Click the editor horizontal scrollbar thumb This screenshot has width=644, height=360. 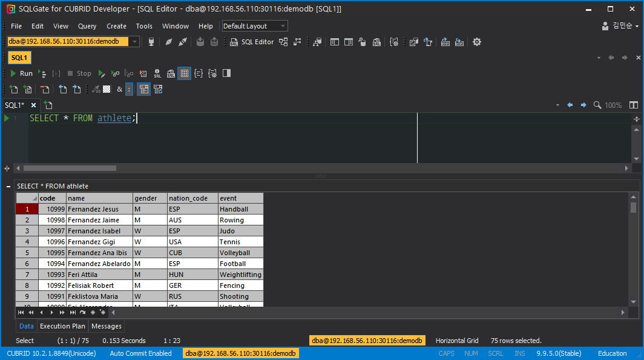click(70, 168)
